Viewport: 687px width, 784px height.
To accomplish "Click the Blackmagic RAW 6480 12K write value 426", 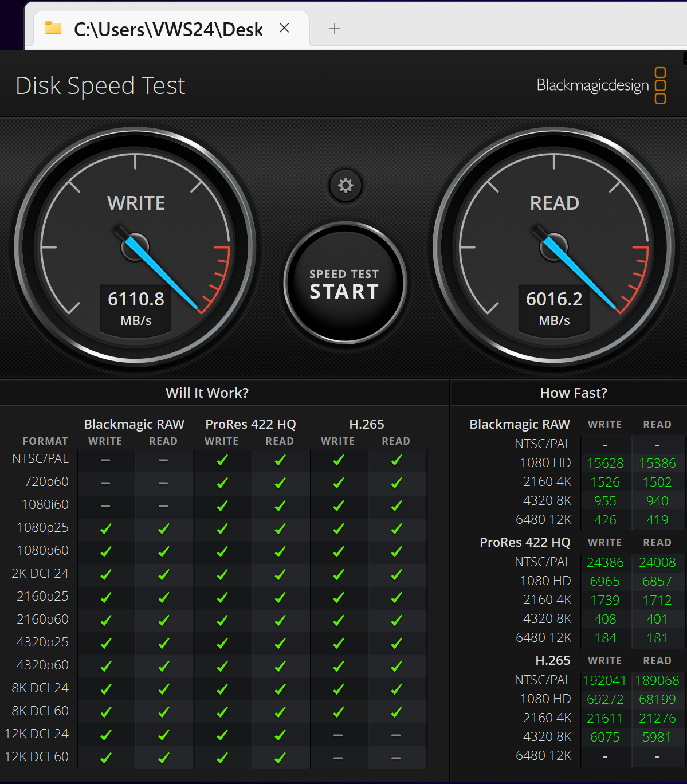I will [605, 520].
